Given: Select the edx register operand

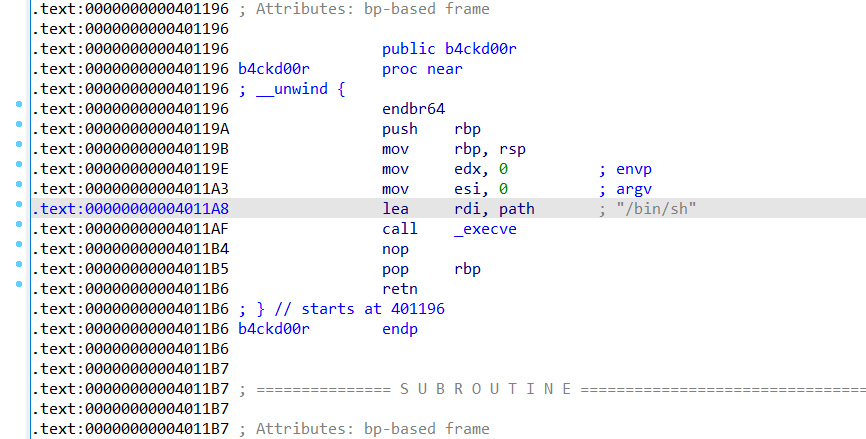Looking at the screenshot, I should tap(467, 169).
